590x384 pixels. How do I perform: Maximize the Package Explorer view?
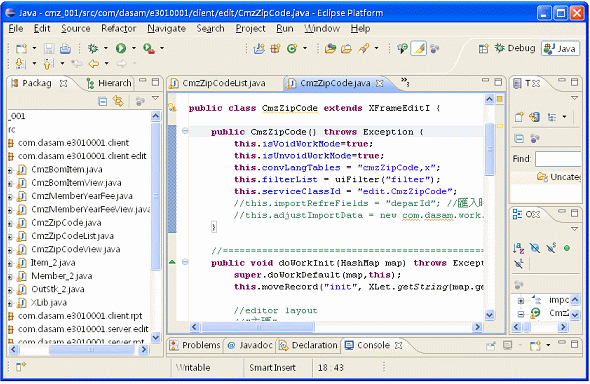[x=155, y=82]
